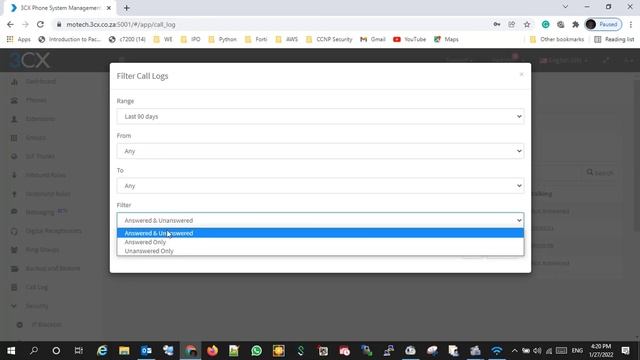The width and height of the screenshot is (640, 360).
Task: Open the tab search chevron
Action: (x=565, y=7)
